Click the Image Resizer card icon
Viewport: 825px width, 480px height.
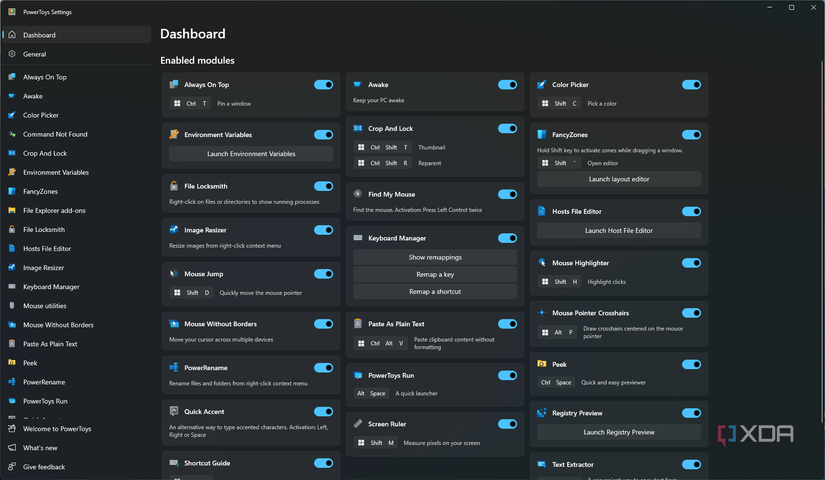tap(174, 229)
